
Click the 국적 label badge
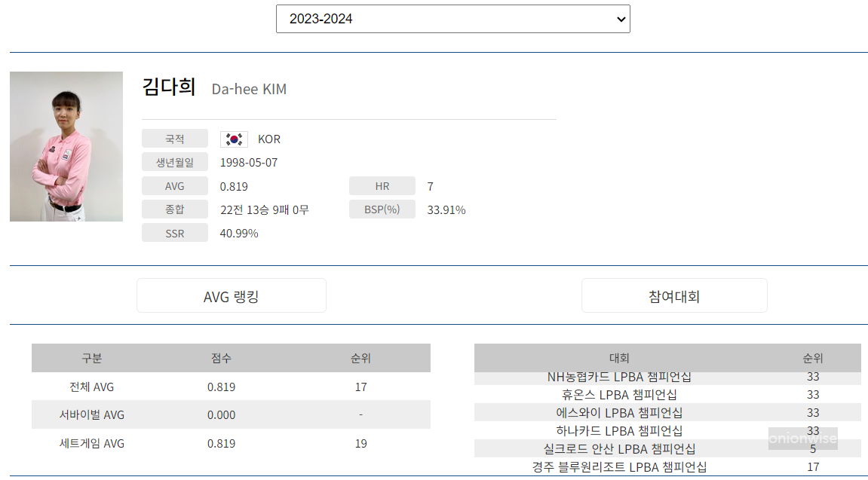click(x=174, y=139)
